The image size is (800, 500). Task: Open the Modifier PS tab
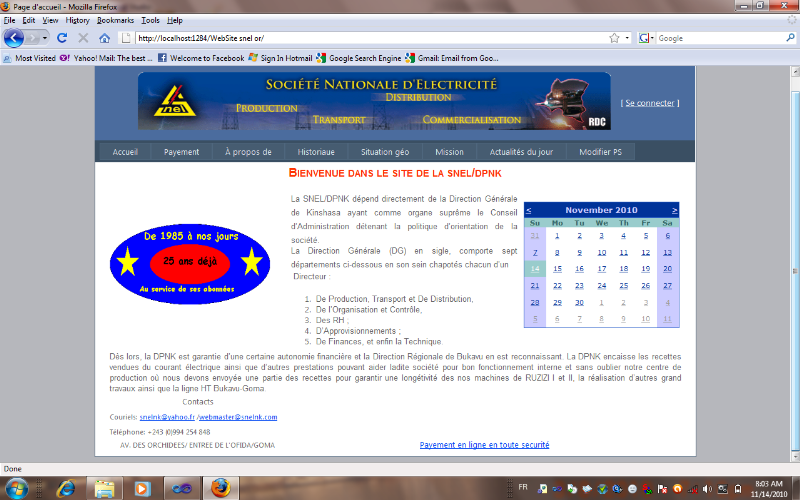[x=601, y=152]
